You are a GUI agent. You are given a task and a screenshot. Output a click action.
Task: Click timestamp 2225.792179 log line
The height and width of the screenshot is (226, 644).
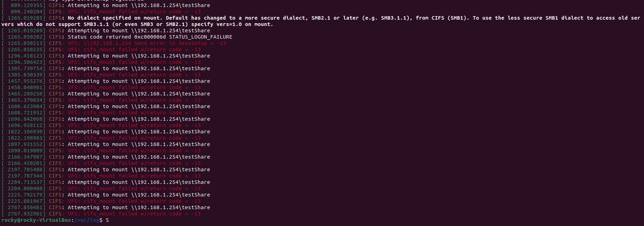pyautogui.click(x=26, y=195)
